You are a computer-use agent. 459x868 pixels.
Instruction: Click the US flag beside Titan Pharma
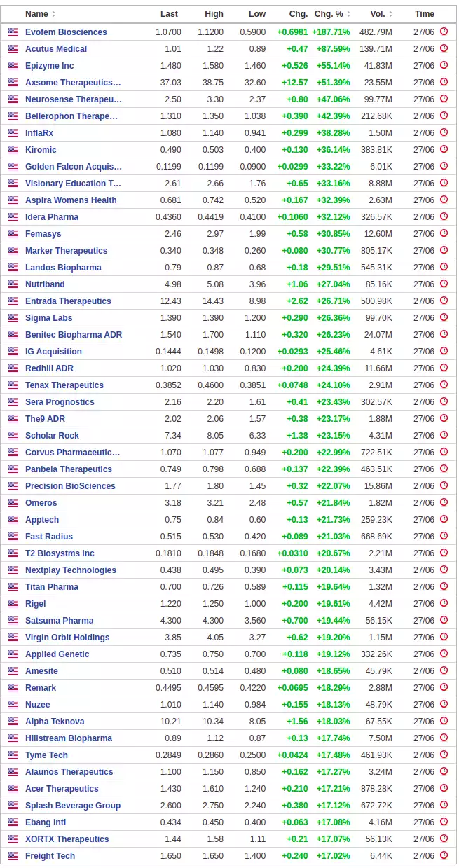13,587
